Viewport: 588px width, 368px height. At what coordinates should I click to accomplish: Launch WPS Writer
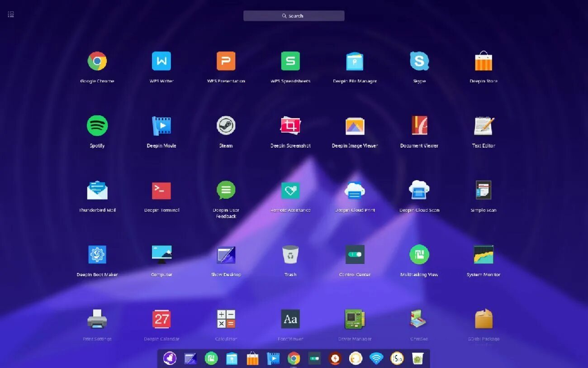161,61
